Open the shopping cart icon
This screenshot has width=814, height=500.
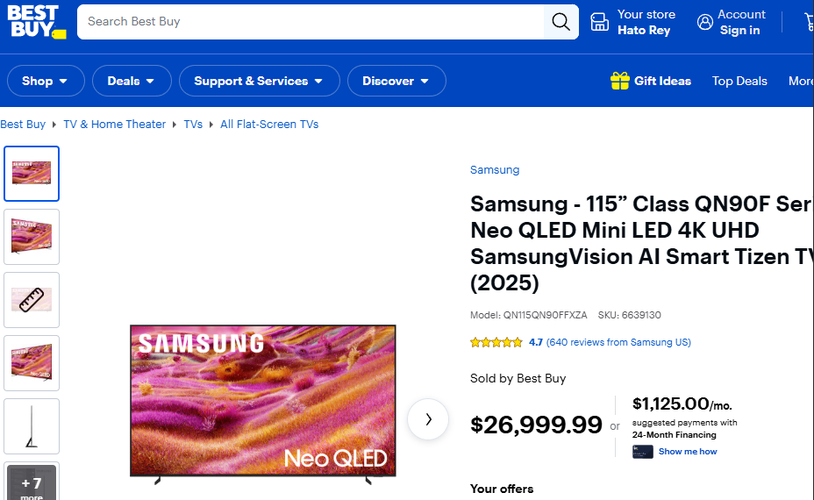point(808,22)
